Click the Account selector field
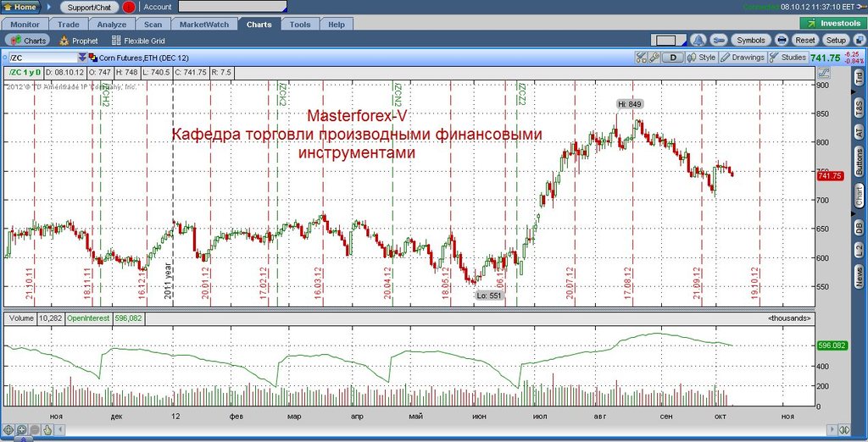868x442 pixels. (232, 7)
